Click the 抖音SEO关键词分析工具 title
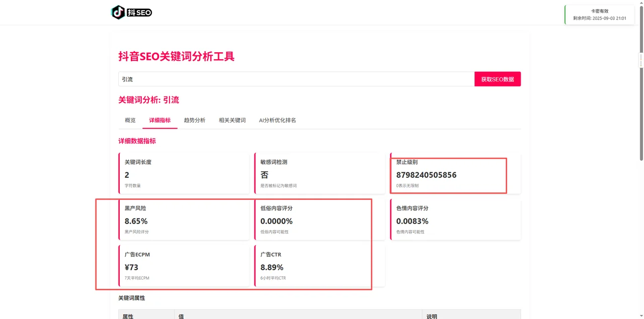This screenshot has width=644, height=319. 177,56
